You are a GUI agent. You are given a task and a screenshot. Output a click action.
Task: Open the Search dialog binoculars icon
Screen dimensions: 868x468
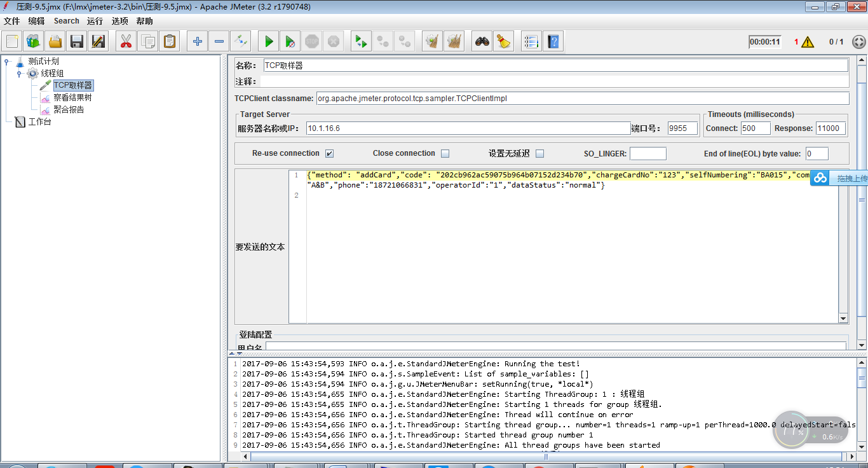pos(482,41)
